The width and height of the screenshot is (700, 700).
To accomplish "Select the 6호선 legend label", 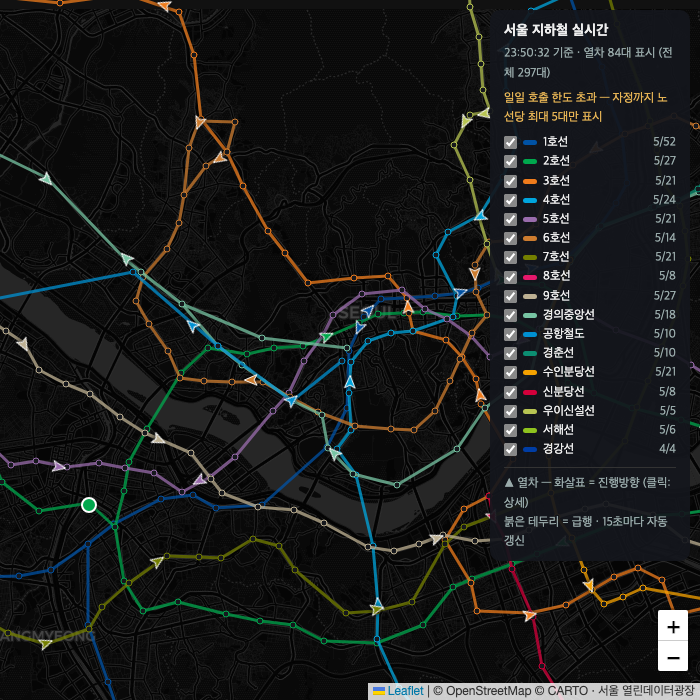I will tap(556, 238).
